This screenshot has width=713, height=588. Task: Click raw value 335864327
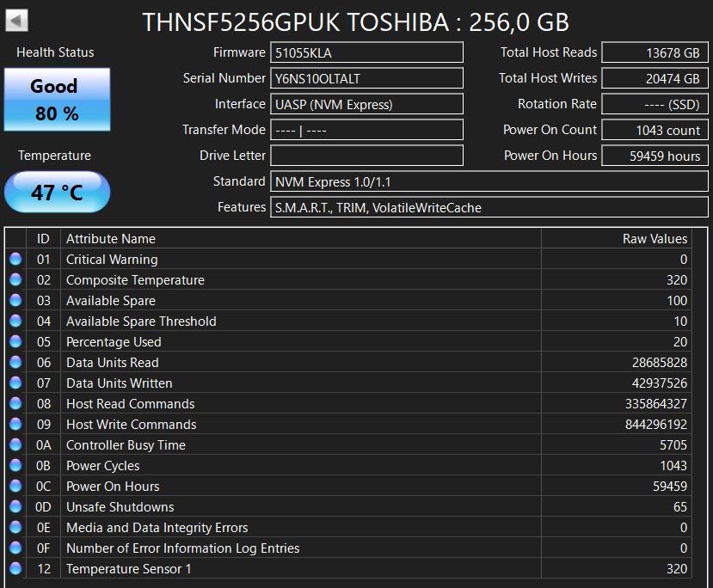pos(656,403)
